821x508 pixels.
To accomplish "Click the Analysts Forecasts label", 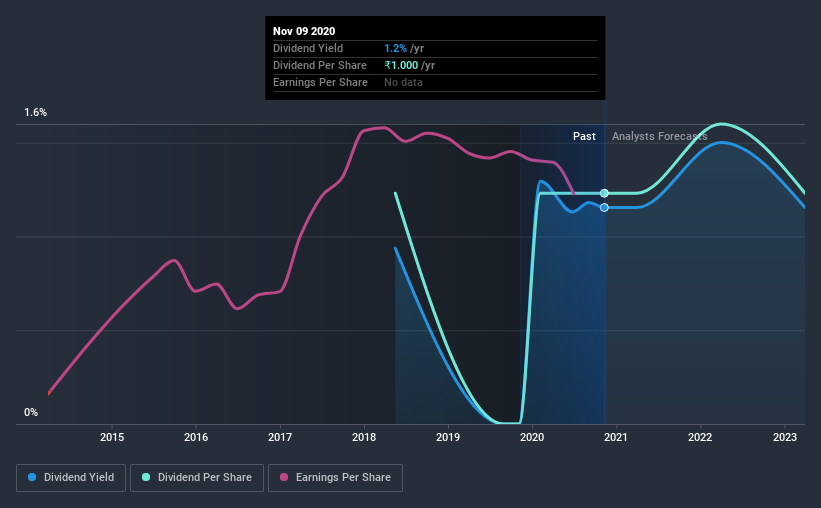I will (x=660, y=136).
